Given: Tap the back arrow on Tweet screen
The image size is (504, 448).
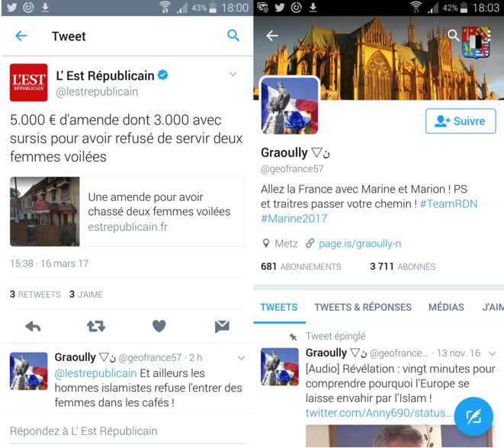Looking at the screenshot, I should [x=21, y=36].
